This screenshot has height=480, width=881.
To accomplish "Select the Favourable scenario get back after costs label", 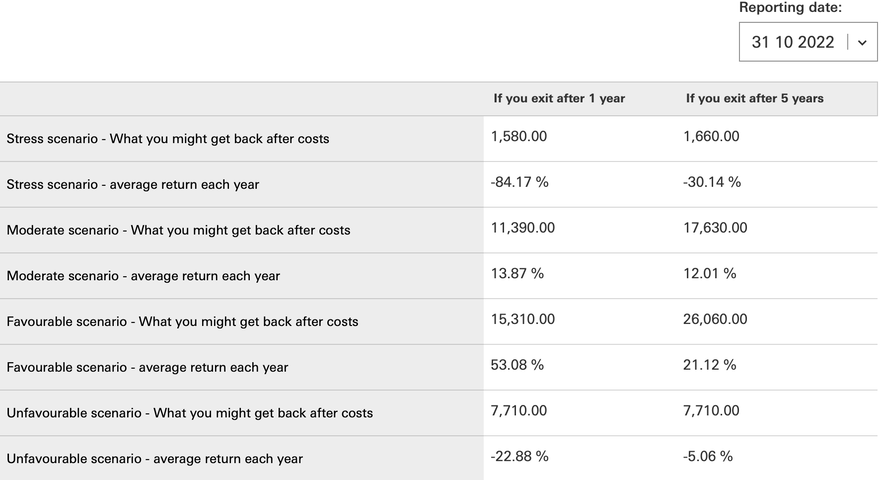I will pyautogui.click(x=182, y=322).
